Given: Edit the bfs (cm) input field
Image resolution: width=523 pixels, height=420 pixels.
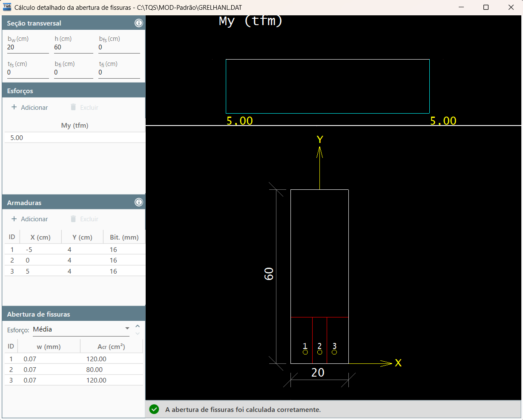Looking at the screenshot, I should (119, 48).
